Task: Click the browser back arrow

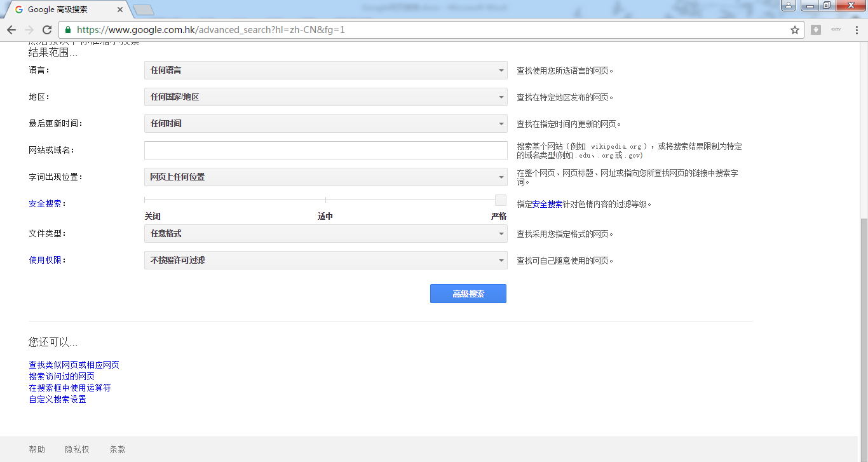Action: (x=11, y=30)
